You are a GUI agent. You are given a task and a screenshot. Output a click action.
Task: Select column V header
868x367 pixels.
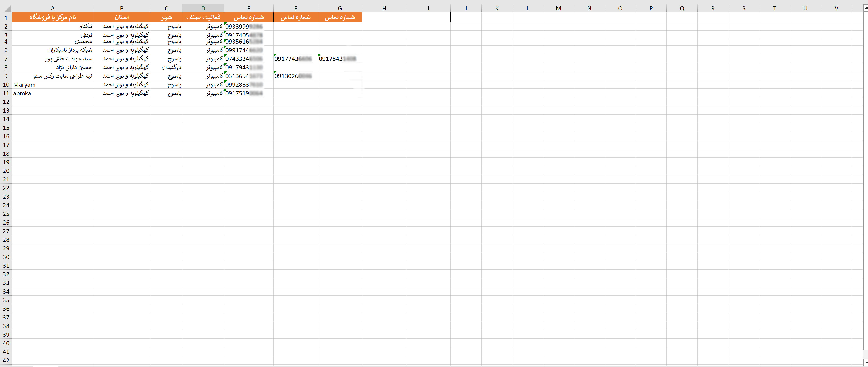click(x=836, y=8)
